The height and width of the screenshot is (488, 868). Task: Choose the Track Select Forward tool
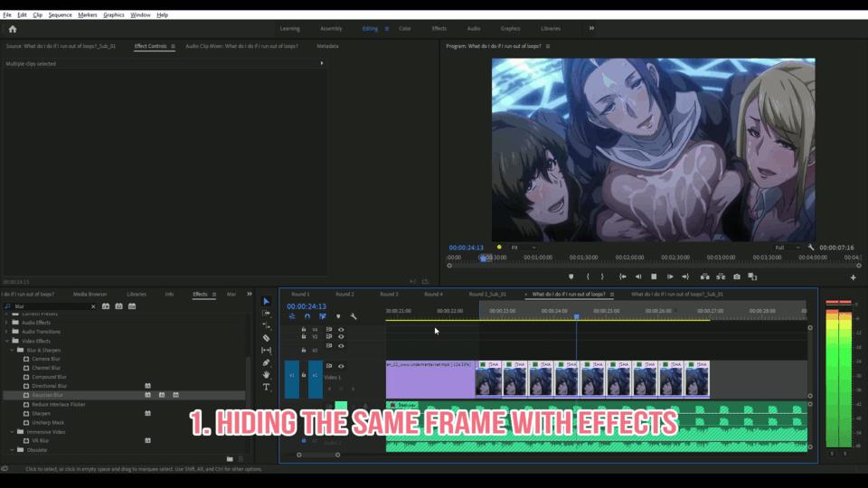(x=266, y=314)
